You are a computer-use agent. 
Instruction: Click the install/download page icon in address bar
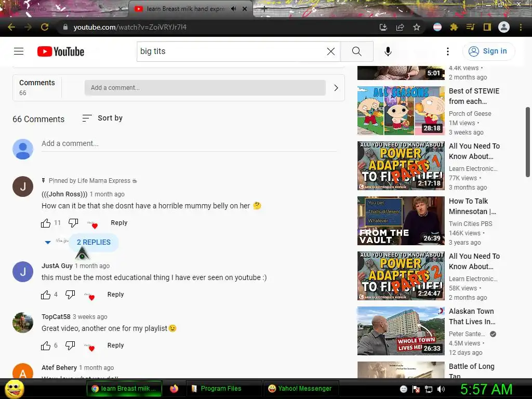383,27
